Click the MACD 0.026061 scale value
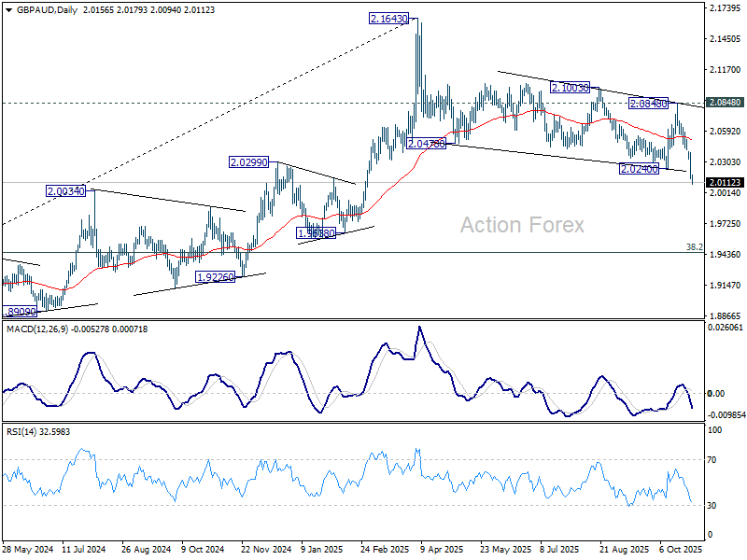This screenshot has height=560, width=747. [726, 328]
